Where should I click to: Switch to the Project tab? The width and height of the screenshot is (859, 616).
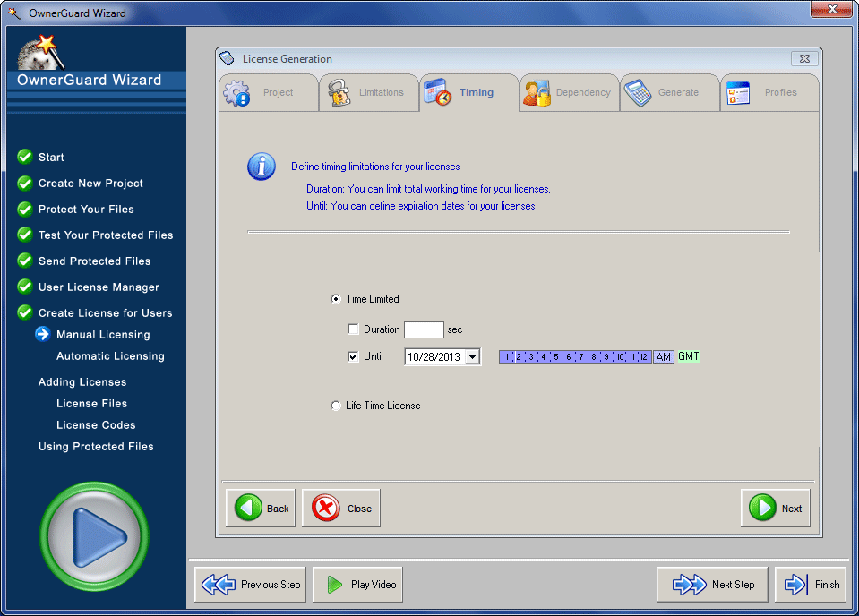click(x=268, y=91)
